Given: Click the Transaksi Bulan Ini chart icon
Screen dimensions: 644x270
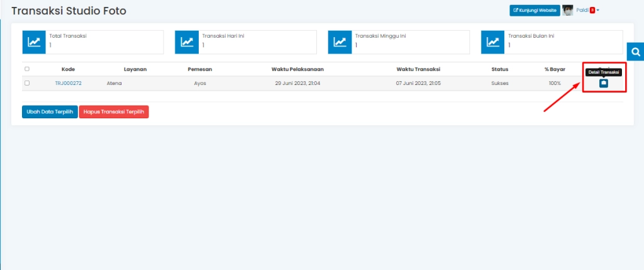Looking at the screenshot, I should [x=492, y=42].
